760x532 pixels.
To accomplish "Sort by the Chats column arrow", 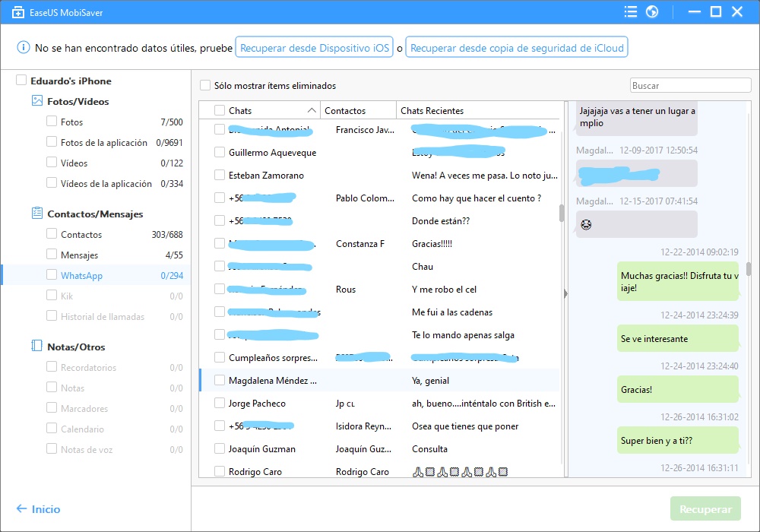I will pyautogui.click(x=312, y=111).
